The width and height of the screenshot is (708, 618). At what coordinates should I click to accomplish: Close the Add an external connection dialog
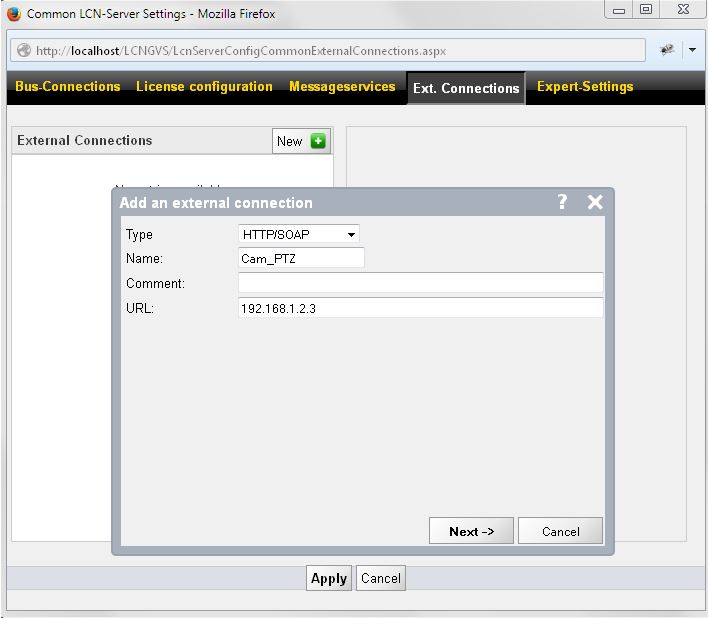point(595,202)
